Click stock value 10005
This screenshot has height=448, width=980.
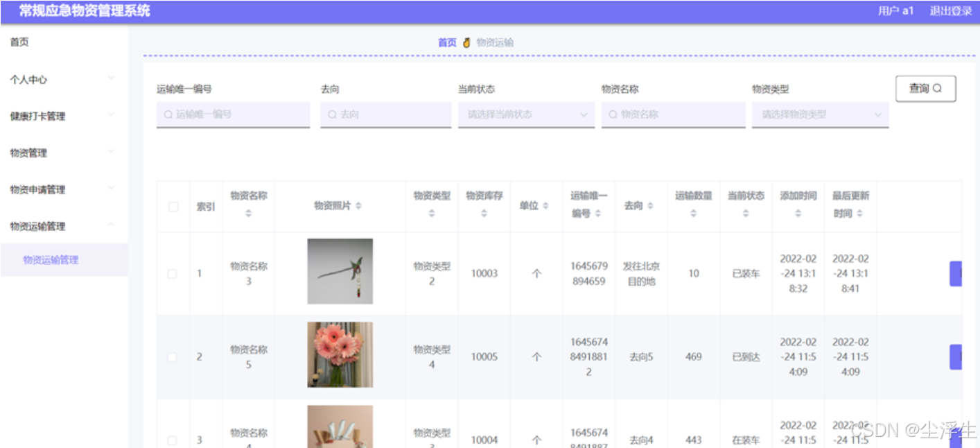[x=484, y=357]
